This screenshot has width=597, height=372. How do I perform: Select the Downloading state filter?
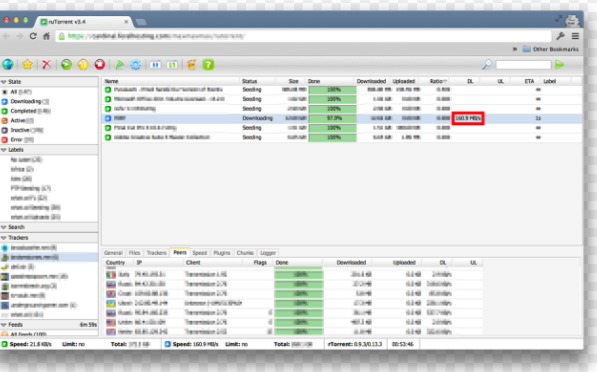(x=26, y=101)
